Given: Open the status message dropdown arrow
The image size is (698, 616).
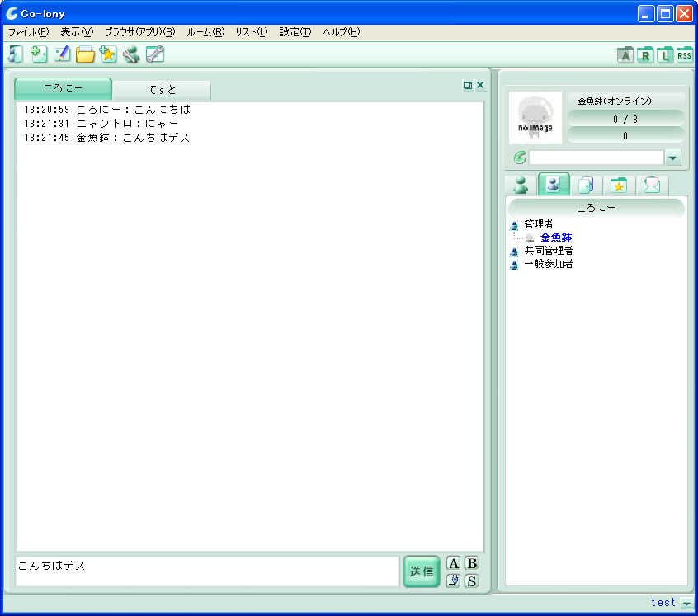Looking at the screenshot, I should (x=672, y=158).
